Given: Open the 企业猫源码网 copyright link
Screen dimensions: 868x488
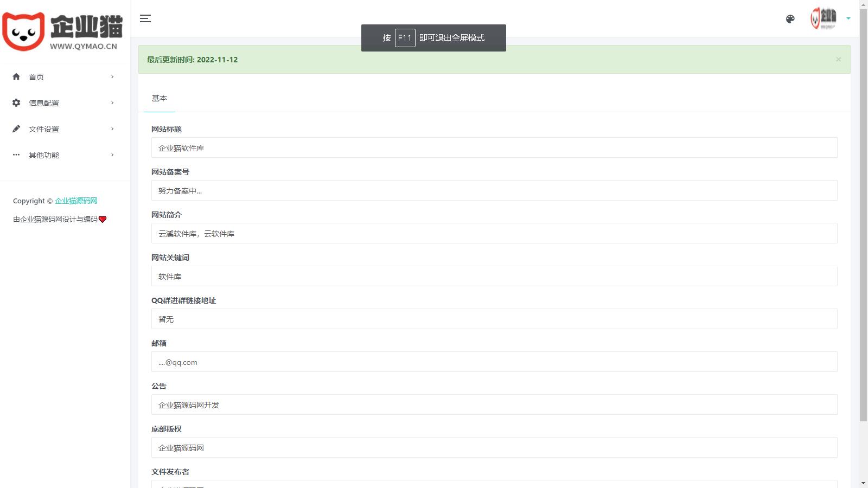Looking at the screenshot, I should [76, 201].
